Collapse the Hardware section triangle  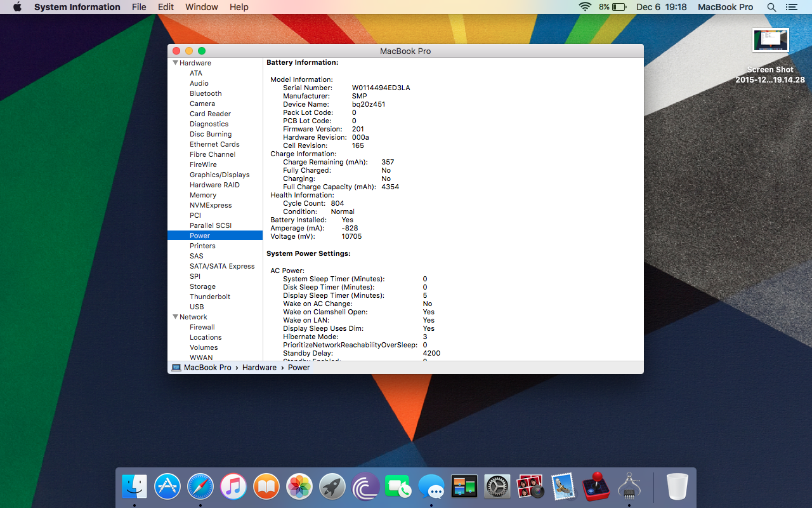click(175, 63)
